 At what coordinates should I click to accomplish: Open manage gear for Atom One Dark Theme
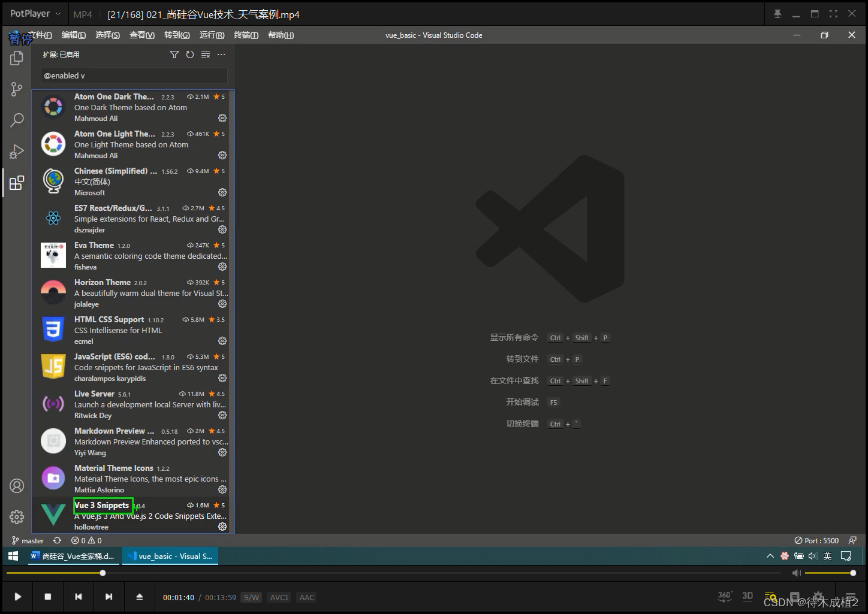pos(222,118)
